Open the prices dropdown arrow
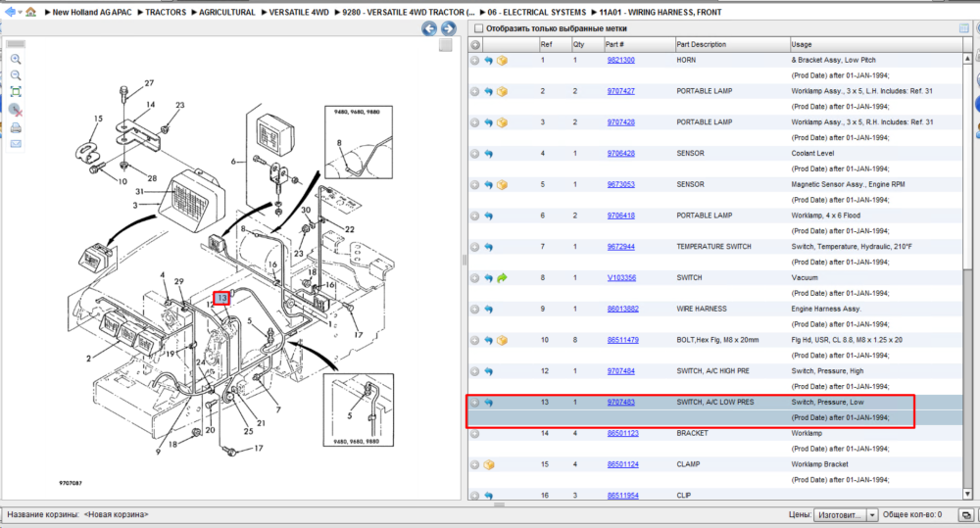This screenshot has height=528, width=980. pyautogui.click(x=872, y=515)
